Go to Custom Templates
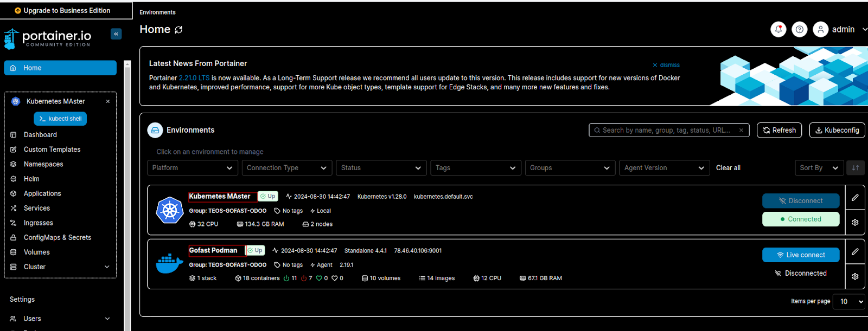 [52, 150]
